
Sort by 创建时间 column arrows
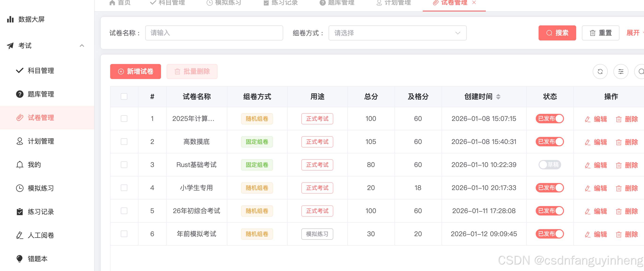(498, 97)
